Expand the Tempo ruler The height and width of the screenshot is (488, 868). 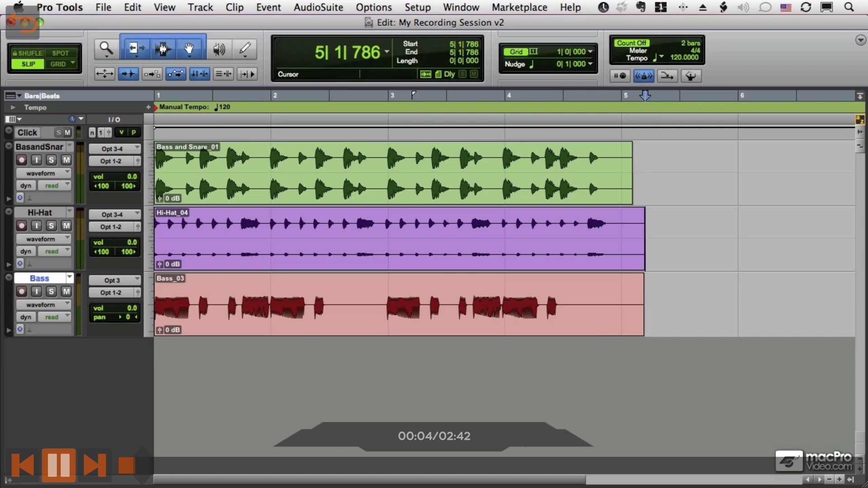(x=13, y=108)
